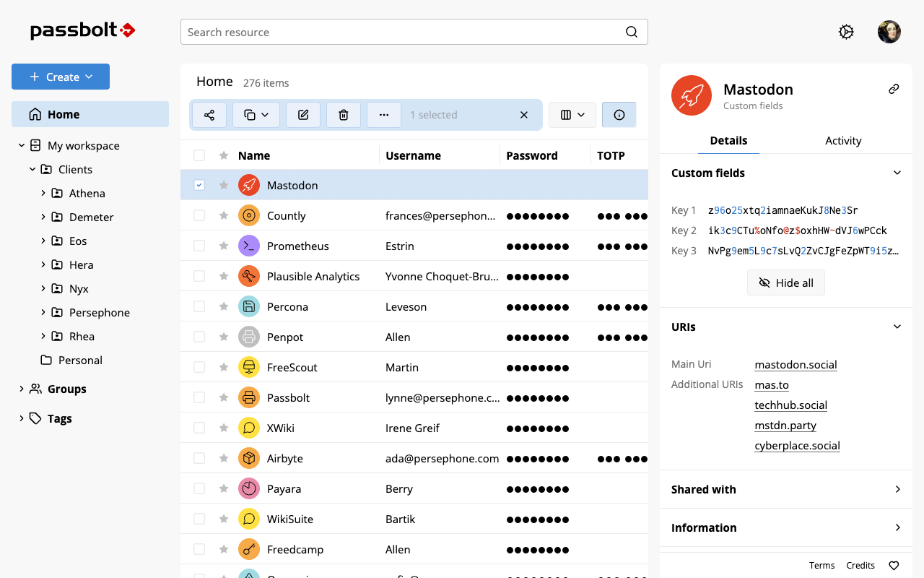Sort by the Name column header
This screenshot has width=924, height=578.
254,155
